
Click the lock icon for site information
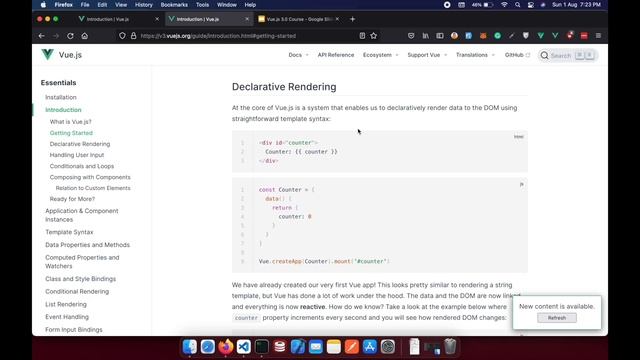pyautogui.click(x=133, y=36)
